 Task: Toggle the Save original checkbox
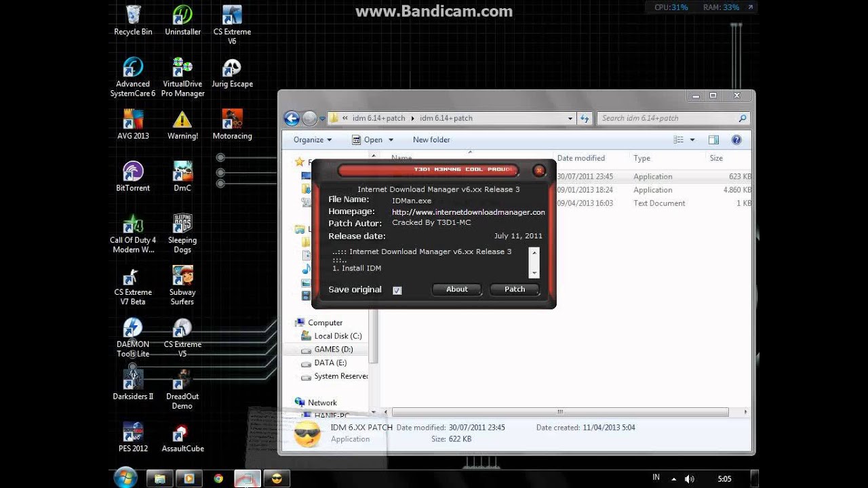pyautogui.click(x=397, y=290)
